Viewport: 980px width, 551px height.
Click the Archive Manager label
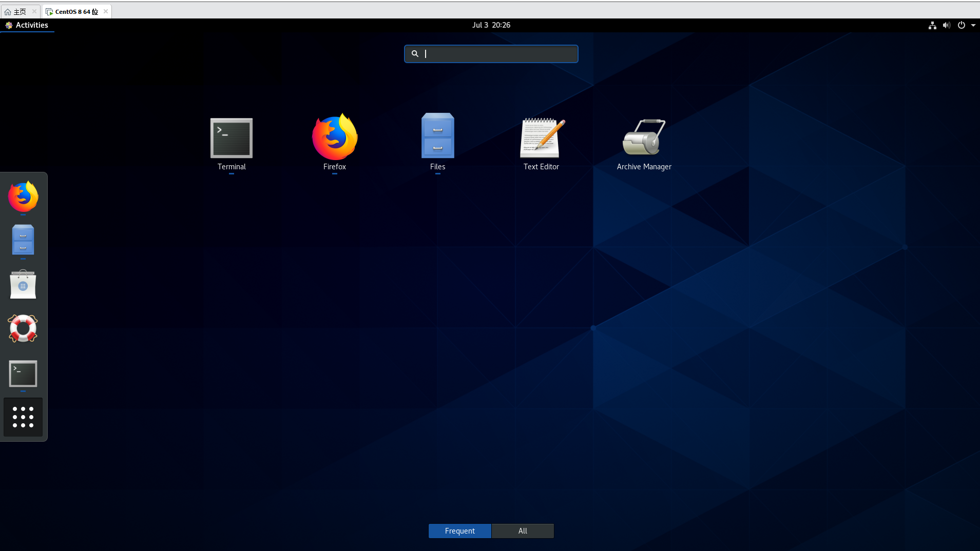pos(644,167)
